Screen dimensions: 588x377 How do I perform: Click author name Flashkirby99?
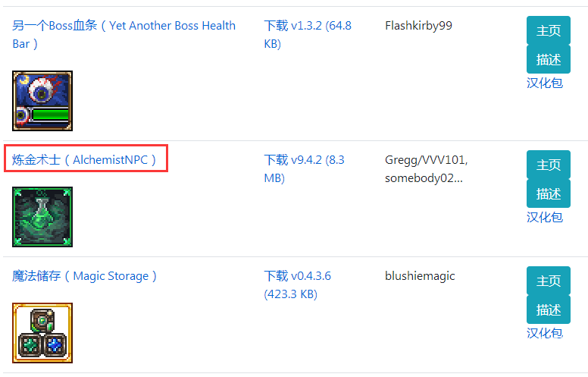418,26
